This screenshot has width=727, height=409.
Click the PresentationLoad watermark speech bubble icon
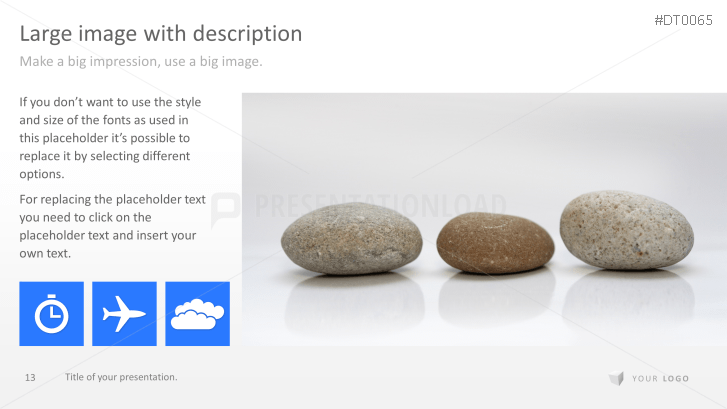coord(225,210)
